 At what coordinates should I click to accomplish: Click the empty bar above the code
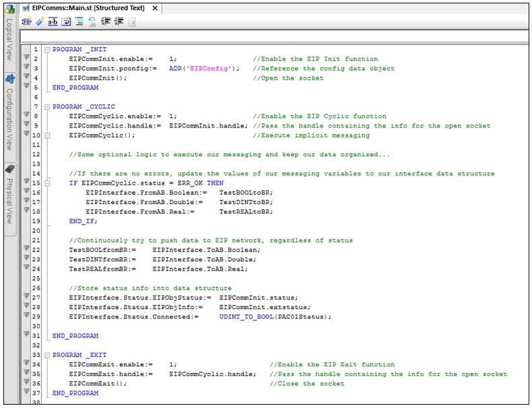269,36
